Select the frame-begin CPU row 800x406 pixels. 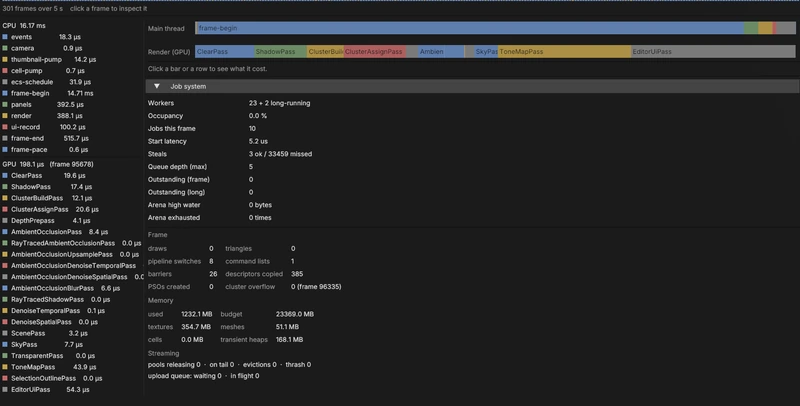coord(48,93)
